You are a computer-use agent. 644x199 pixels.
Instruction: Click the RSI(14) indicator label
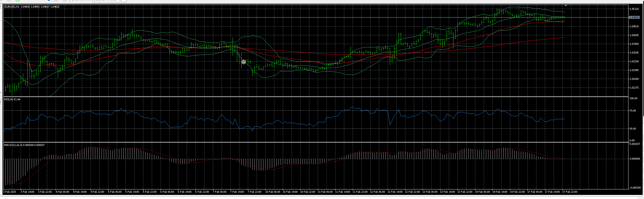pyautogui.click(x=12, y=99)
